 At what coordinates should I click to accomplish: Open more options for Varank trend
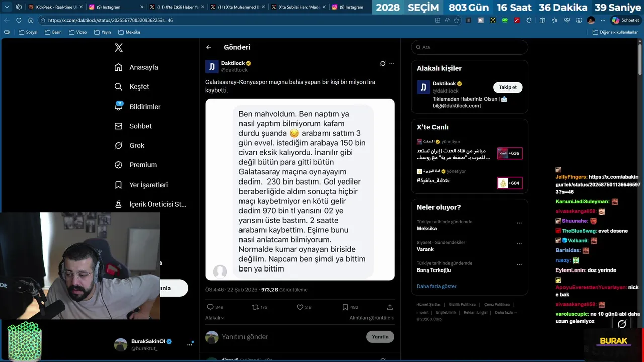tap(519, 244)
